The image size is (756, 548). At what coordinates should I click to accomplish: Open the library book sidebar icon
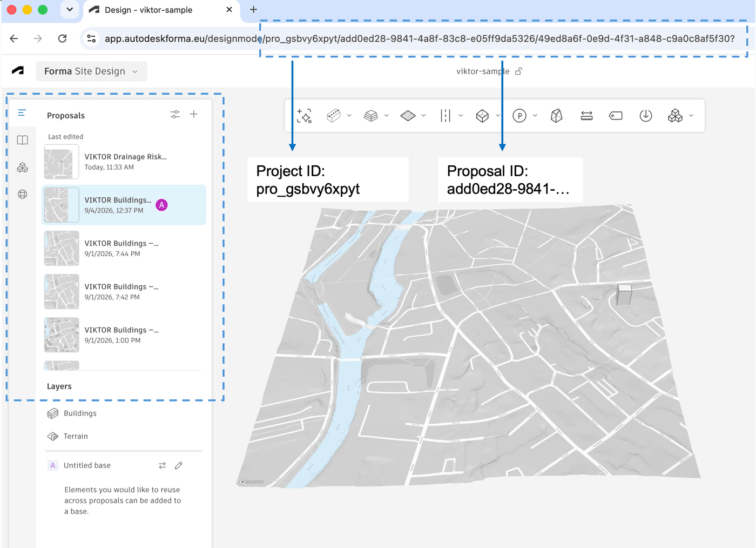[x=22, y=140]
